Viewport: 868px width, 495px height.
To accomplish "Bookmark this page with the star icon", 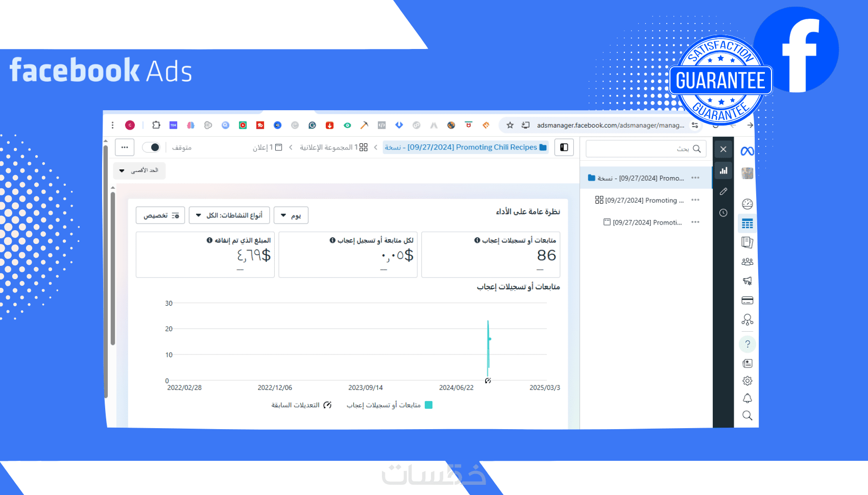I will click(510, 125).
